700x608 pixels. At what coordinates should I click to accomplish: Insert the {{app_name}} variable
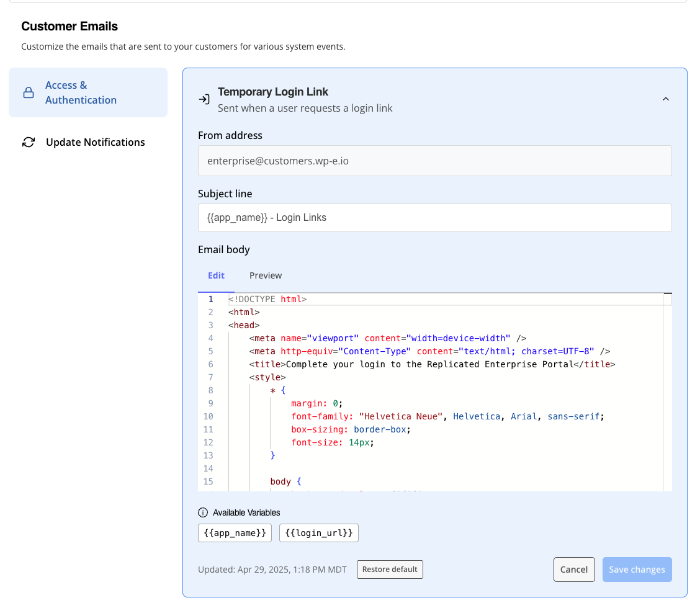(x=235, y=532)
